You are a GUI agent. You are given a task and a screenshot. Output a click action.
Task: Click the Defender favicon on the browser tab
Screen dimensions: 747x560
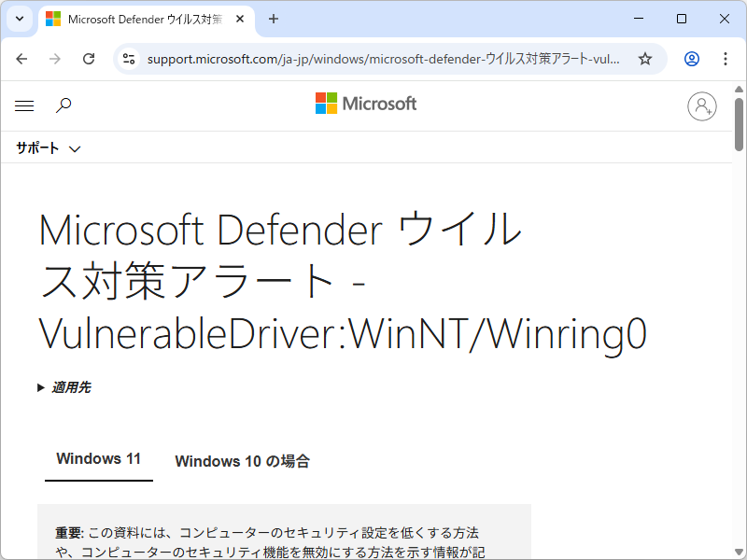pyautogui.click(x=53, y=19)
